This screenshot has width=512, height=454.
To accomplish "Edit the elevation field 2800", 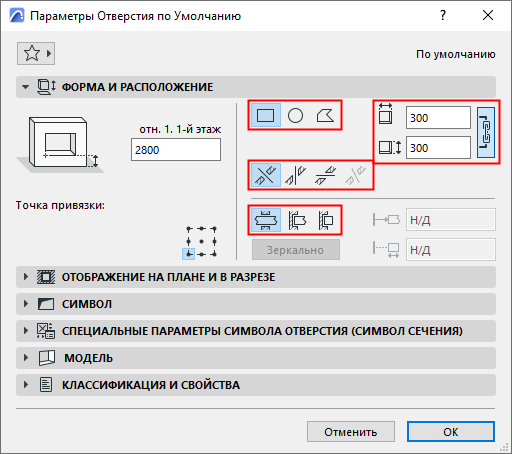I will 176,150.
